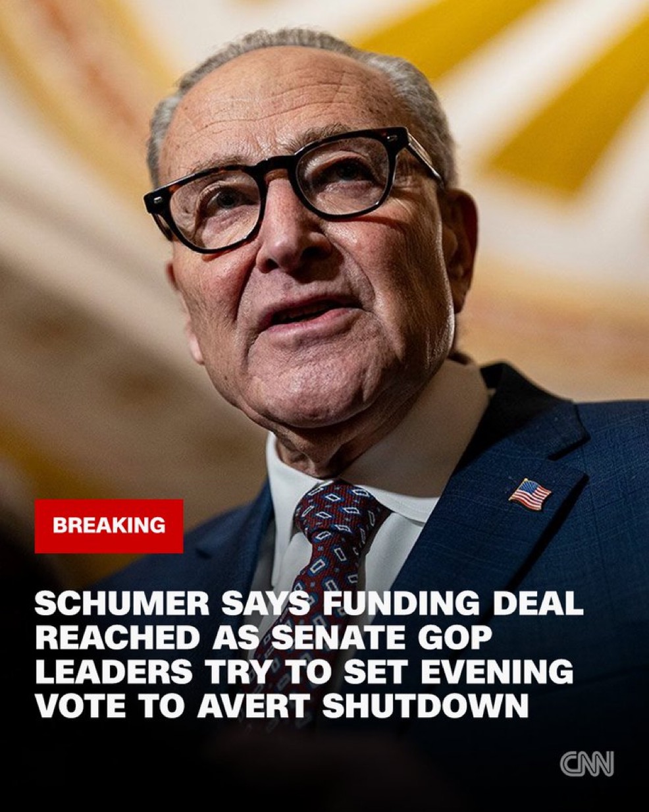
Task: Click the headline line starting with SCHUMER SAYS
Action: click(x=308, y=604)
